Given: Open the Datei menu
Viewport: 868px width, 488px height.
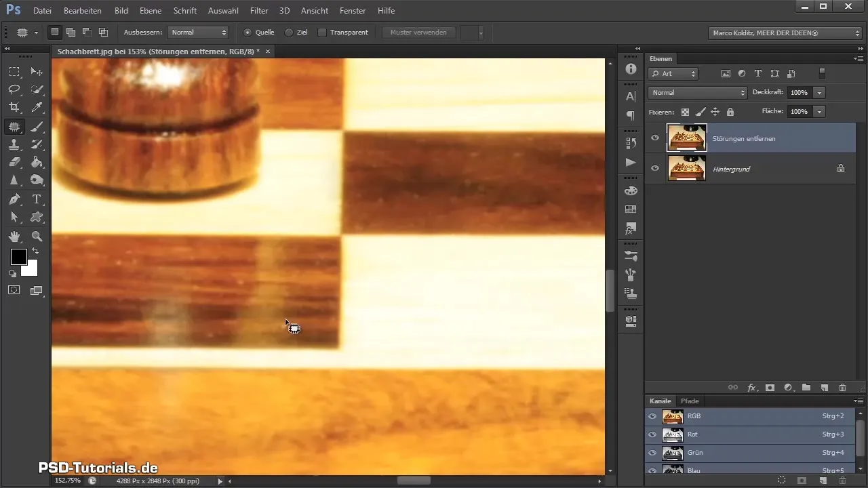Looking at the screenshot, I should pyautogui.click(x=42, y=11).
